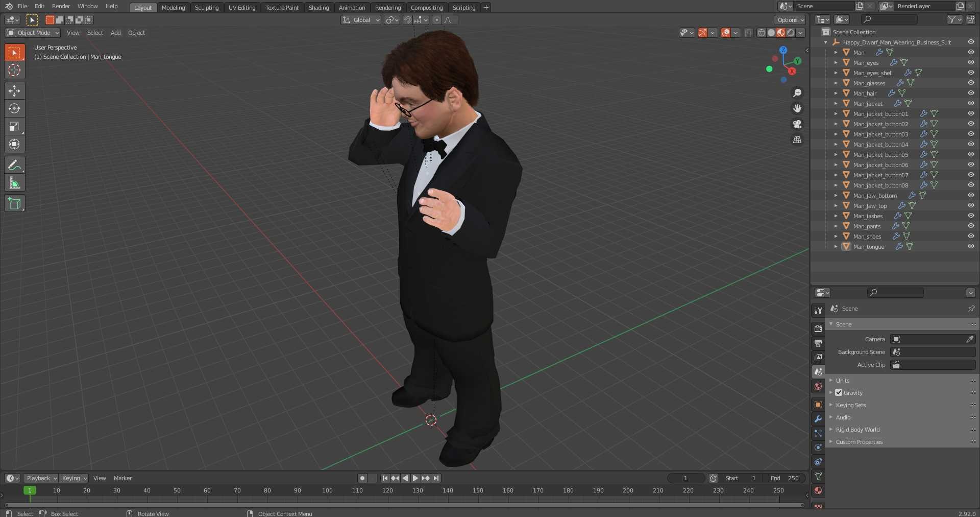The width and height of the screenshot is (980, 517).
Task: Open Options dropdown
Action: click(x=790, y=20)
